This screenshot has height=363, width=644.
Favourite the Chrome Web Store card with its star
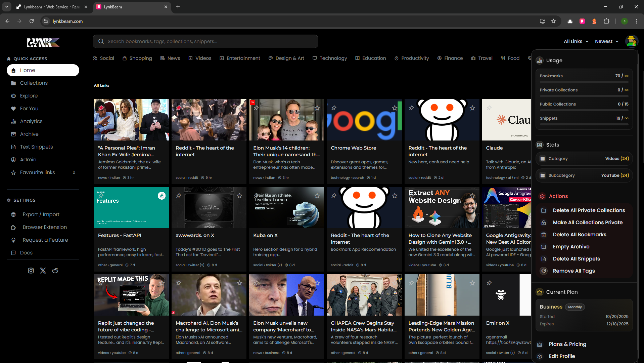click(395, 108)
